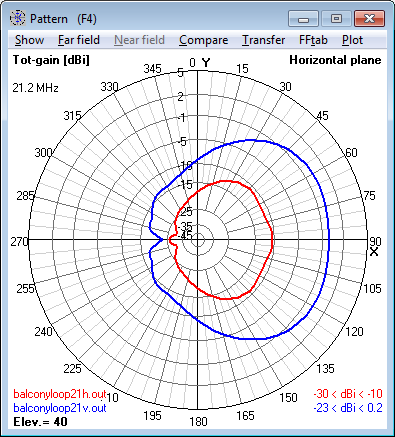The height and width of the screenshot is (437, 395).
Task: Click the Pattern window app icon
Action: pos(17,18)
